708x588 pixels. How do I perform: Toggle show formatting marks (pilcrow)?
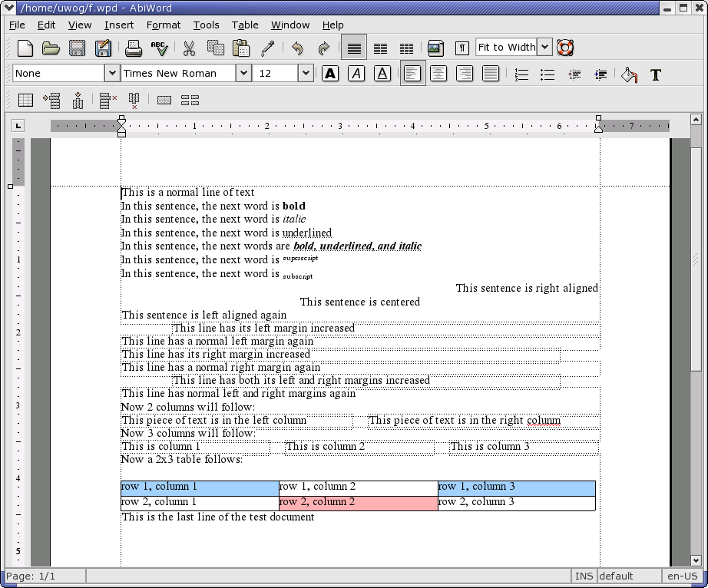coord(462,48)
